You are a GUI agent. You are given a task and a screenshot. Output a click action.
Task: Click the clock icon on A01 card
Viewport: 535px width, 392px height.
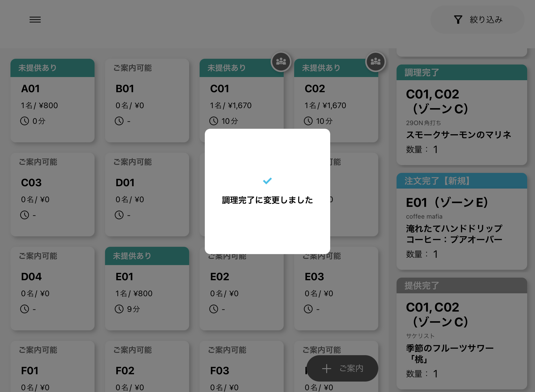(25, 121)
